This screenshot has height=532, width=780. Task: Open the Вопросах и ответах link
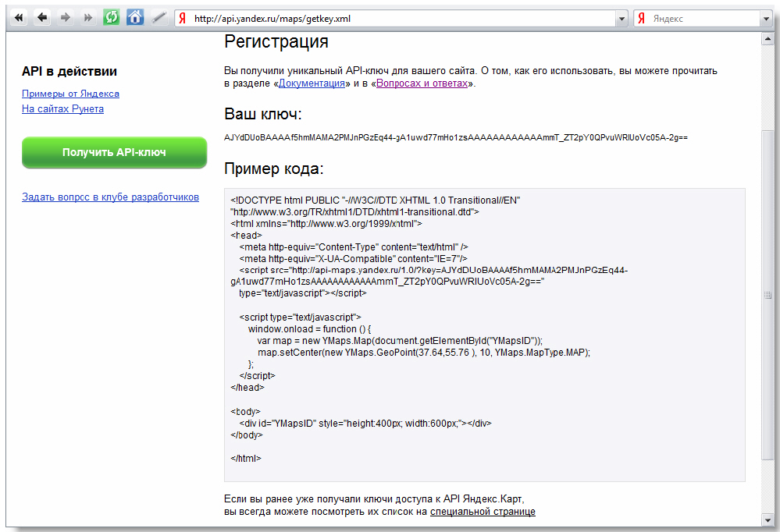pos(422,83)
